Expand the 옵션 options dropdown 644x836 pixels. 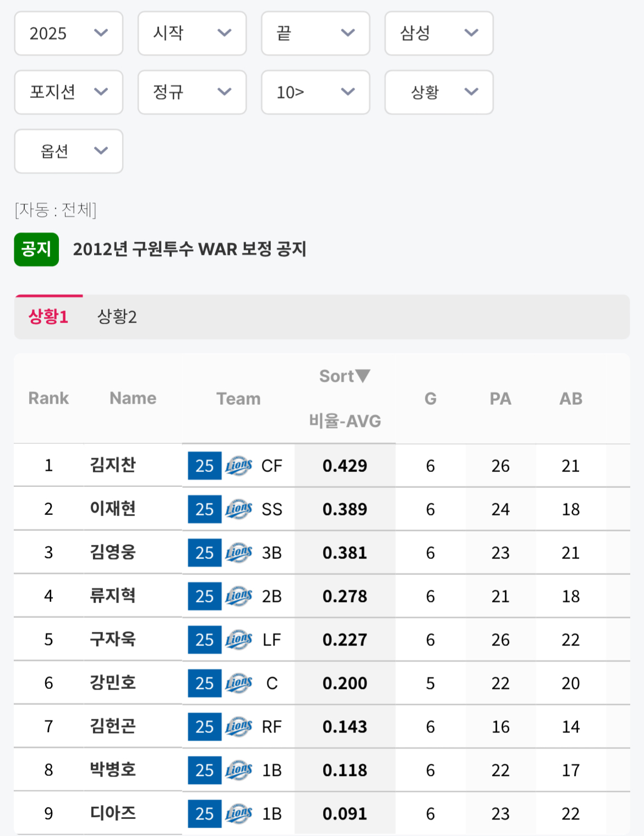point(68,151)
